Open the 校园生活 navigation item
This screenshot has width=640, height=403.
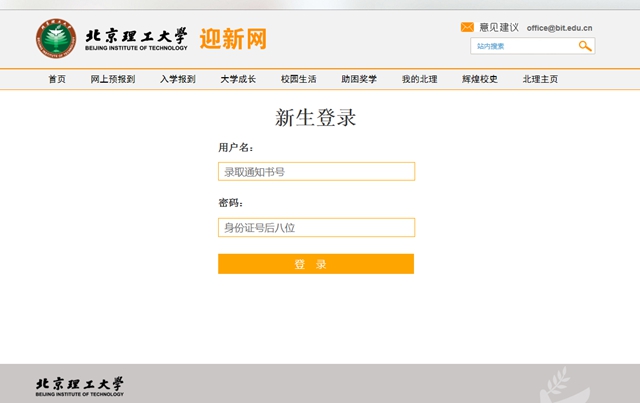298,79
